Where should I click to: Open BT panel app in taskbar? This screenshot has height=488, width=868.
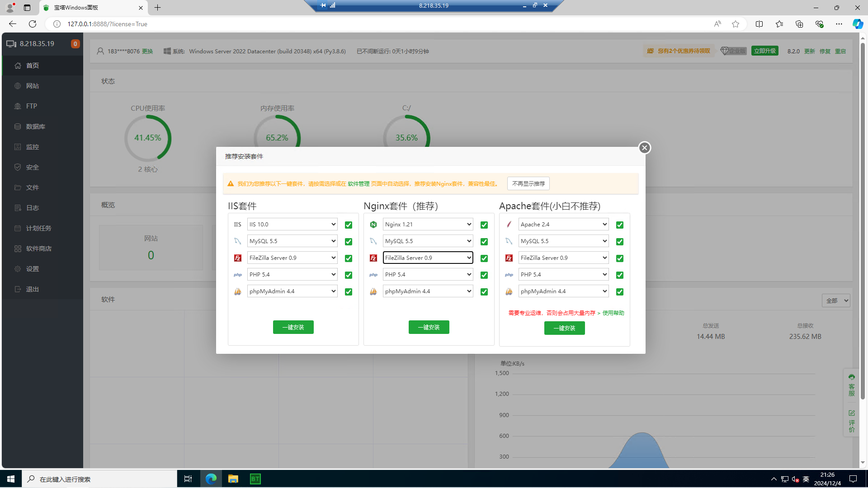coord(255,479)
